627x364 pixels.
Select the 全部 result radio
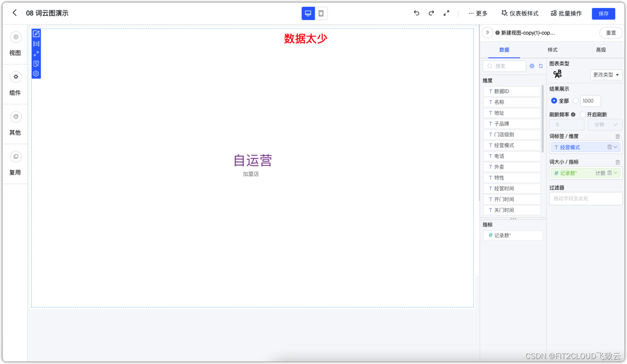[554, 101]
